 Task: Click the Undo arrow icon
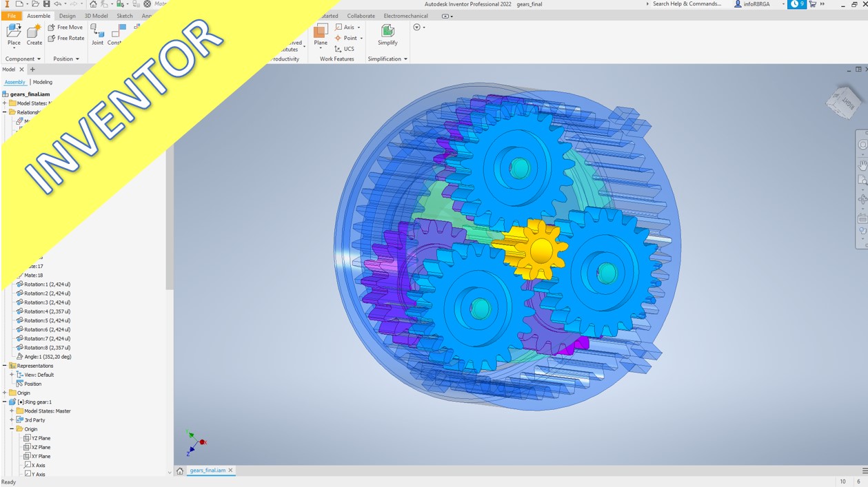click(58, 4)
